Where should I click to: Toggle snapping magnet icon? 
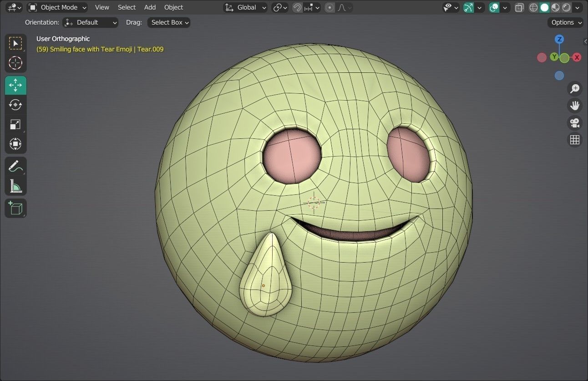point(297,7)
